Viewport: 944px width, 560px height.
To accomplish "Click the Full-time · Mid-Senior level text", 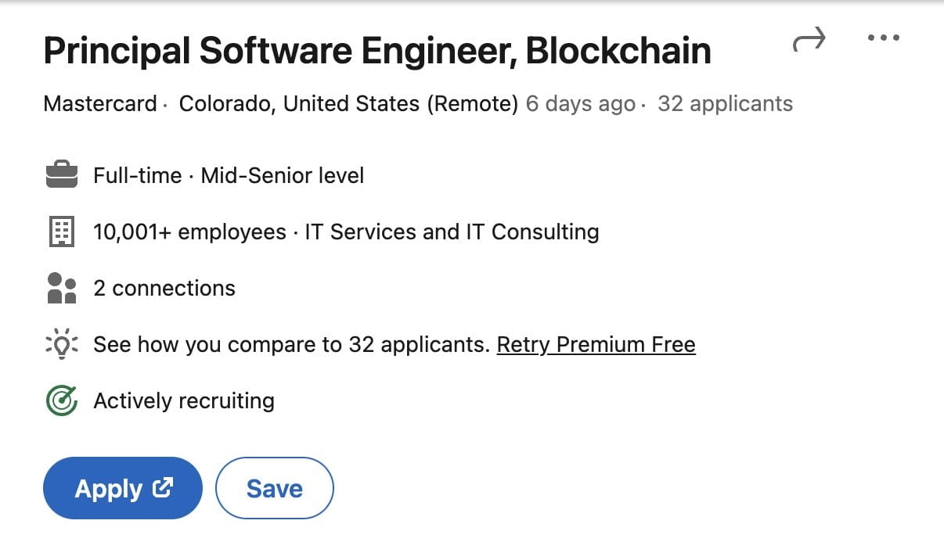I will [x=229, y=175].
